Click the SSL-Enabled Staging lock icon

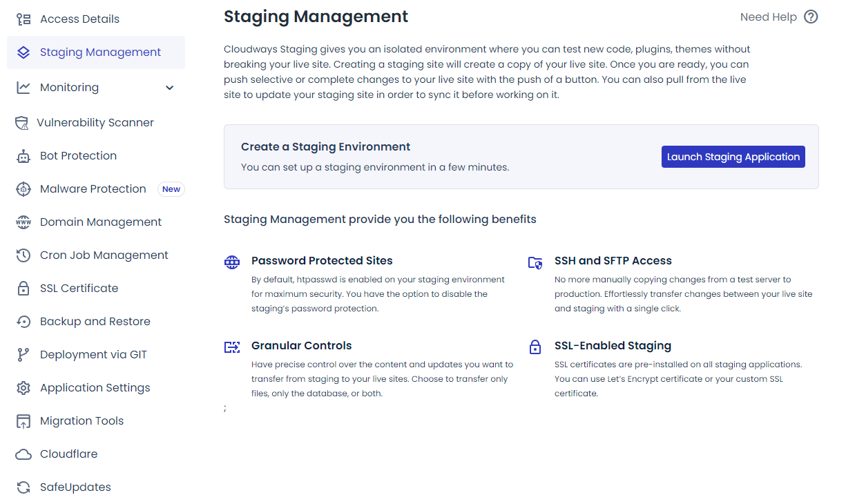click(535, 347)
